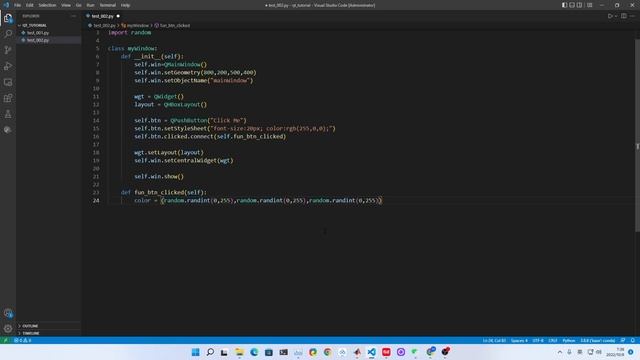Open the terminal app in the taskbar
This screenshot has width=640, height=360.
coord(283,352)
